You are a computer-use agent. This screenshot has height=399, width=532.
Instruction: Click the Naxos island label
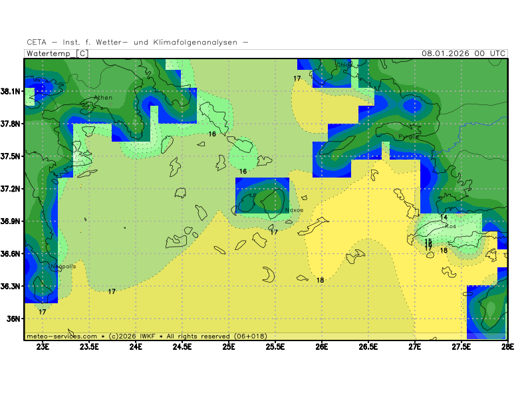[x=294, y=210]
